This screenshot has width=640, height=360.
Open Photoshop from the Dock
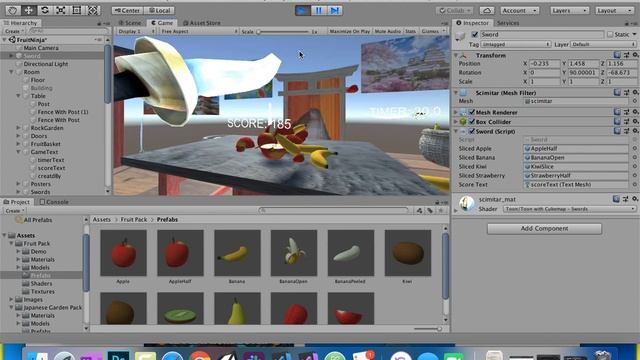pyautogui.click(x=118, y=356)
